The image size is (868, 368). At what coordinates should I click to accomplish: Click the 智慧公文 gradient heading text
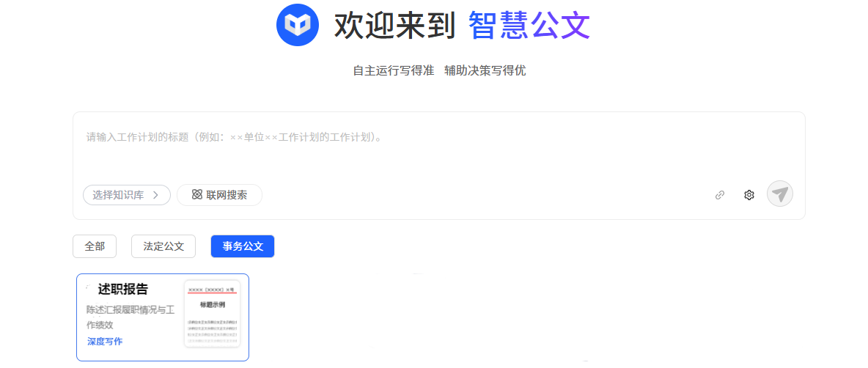point(529,25)
